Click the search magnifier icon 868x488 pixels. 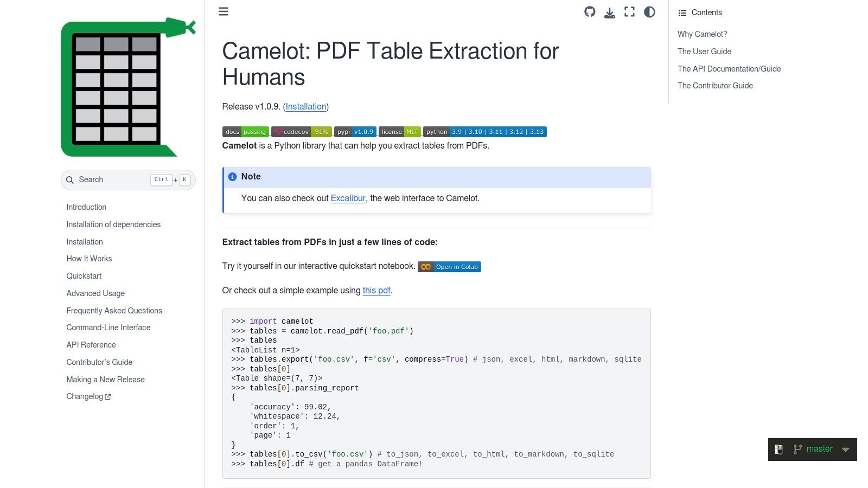pyautogui.click(x=70, y=180)
